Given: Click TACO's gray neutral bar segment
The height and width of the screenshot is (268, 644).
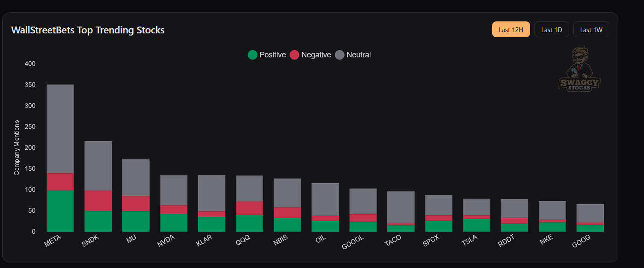Looking at the screenshot, I should point(401,207).
